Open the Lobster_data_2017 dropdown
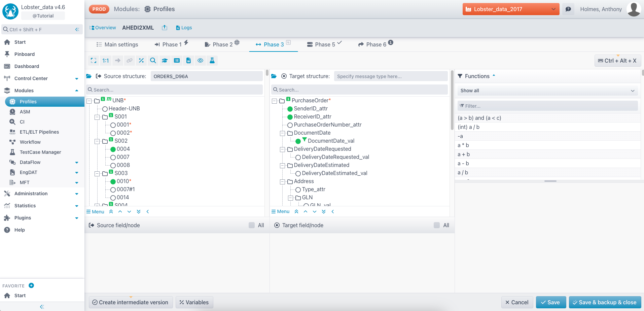Screen dimensions: 644x311 [x=511, y=9]
